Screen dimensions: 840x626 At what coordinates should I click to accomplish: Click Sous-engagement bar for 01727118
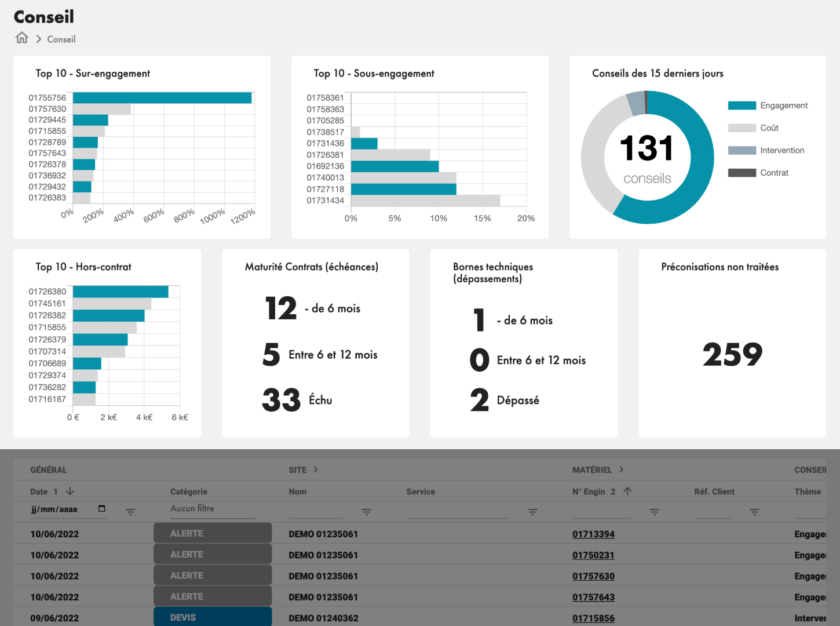coord(403,189)
